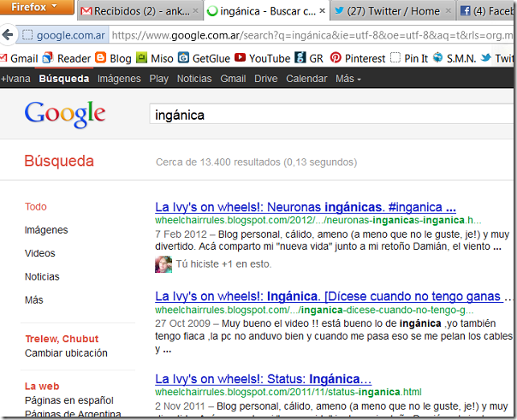Click the red Búsqueda heading
The height and width of the screenshot is (420, 517).
(x=59, y=161)
